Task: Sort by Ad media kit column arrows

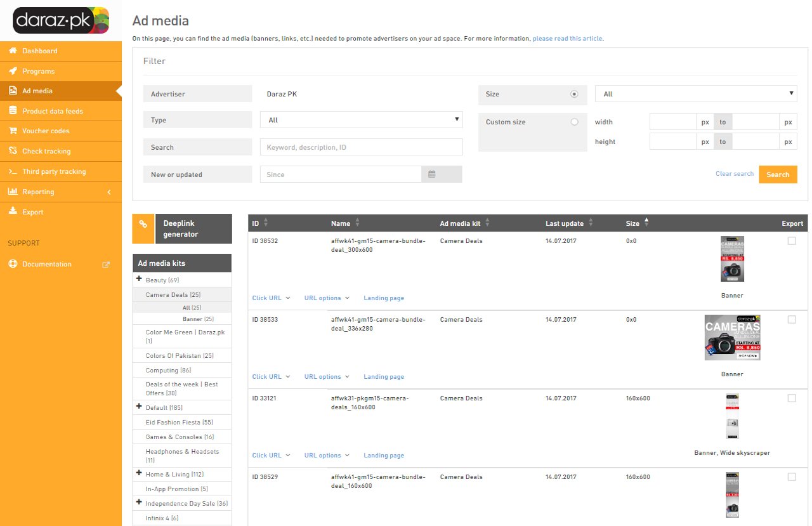Action: (x=487, y=223)
